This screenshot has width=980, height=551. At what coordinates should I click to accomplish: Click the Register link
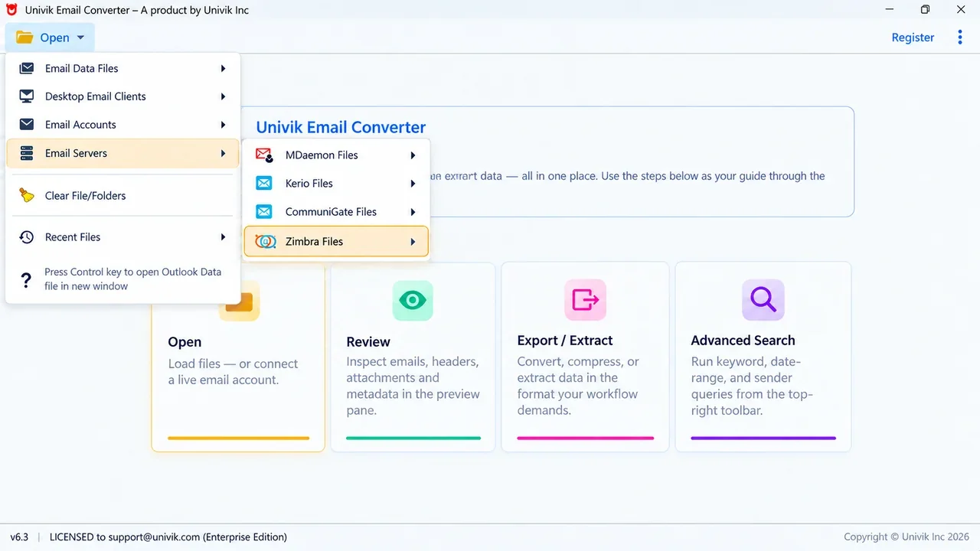coord(913,37)
